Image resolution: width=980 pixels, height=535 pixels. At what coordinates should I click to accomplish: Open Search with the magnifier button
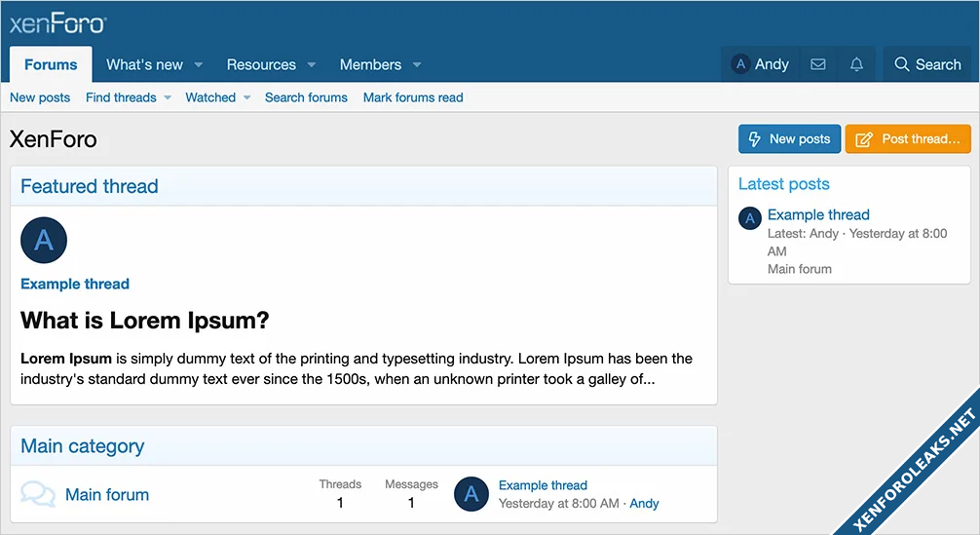(927, 64)
